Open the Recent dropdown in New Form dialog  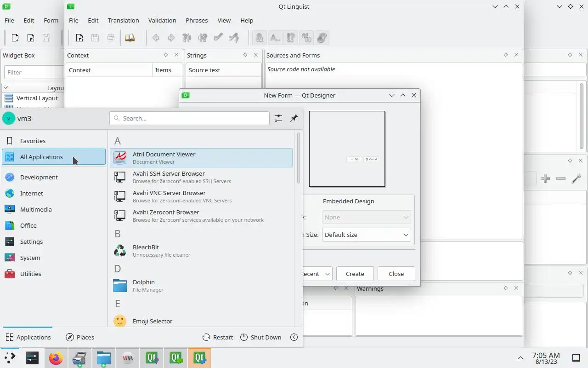317,274
